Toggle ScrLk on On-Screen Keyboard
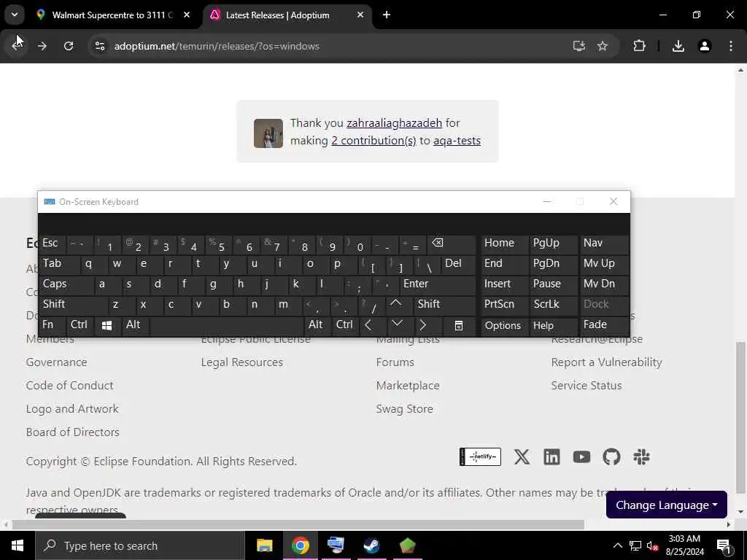Viewport: 747px width, 560px height. 553,306
